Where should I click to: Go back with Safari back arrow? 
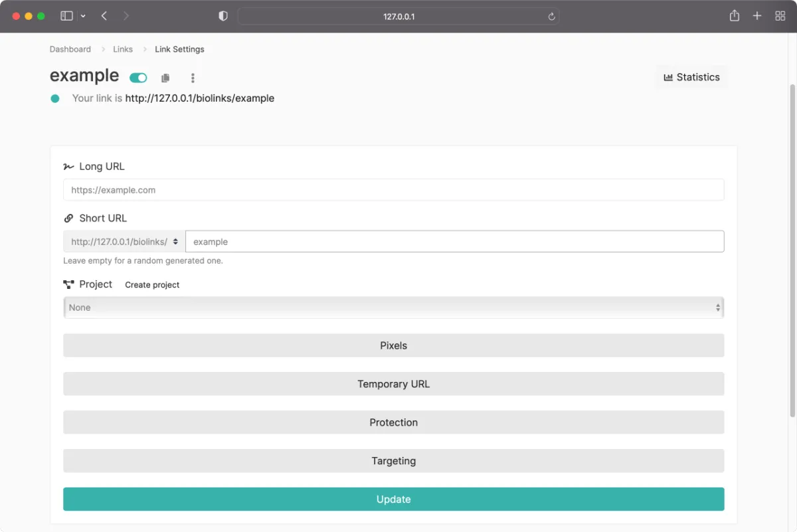tap(104, 16)
